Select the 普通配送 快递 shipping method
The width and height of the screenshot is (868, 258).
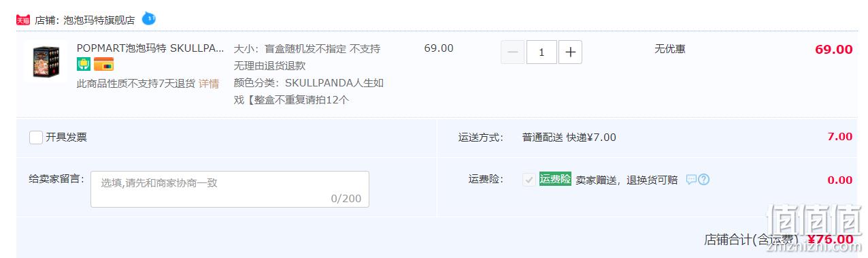pyautogui.click(x=569, y=138)
